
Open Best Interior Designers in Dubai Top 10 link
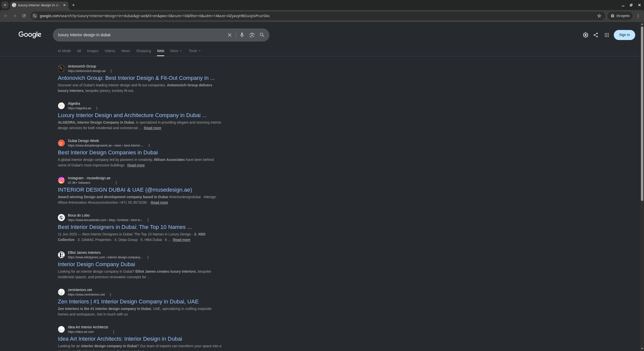pos(125,227)
